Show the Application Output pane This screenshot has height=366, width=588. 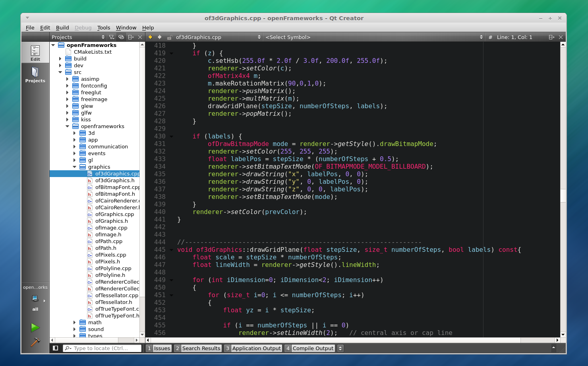tap(253, 348)
